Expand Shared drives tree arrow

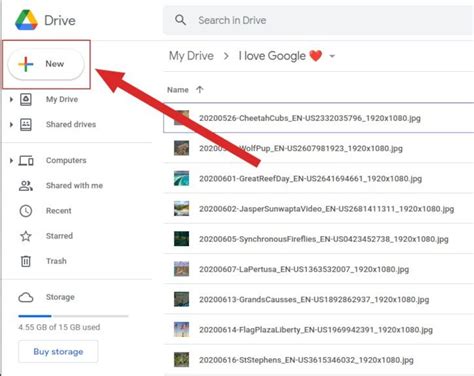click(11, 125)
